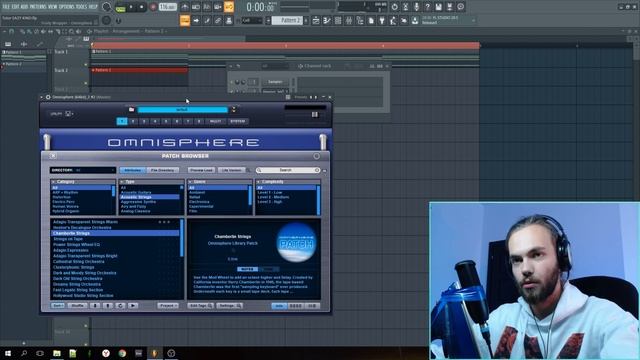Open the Sort dropdown
The width and height of the screenshot is (640, 360).
[58, 306]
